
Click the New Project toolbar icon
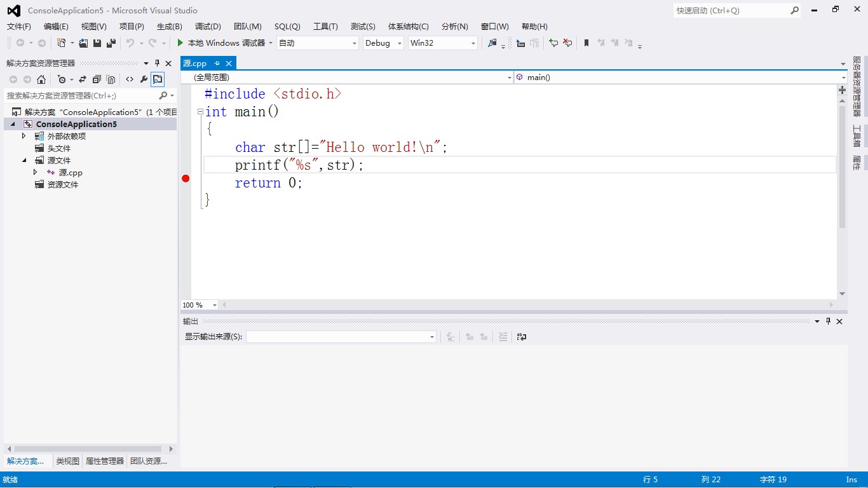click(62, 43)
